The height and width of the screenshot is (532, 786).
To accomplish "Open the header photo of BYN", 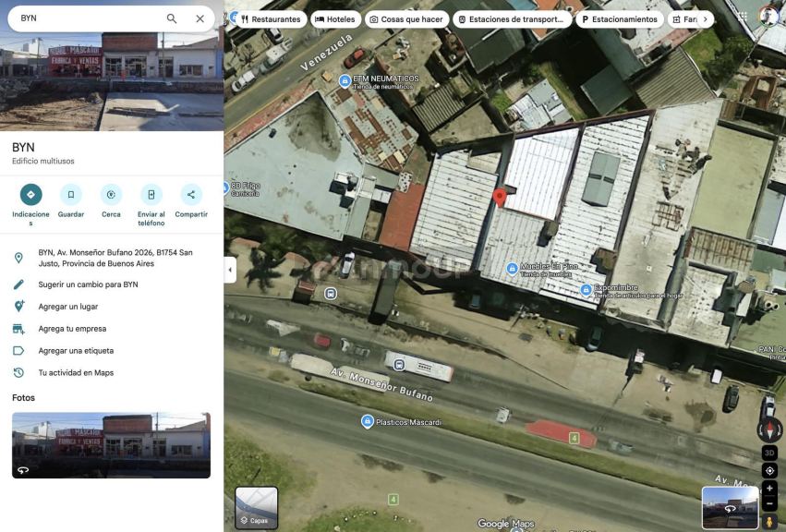I will tap(111, 80).
